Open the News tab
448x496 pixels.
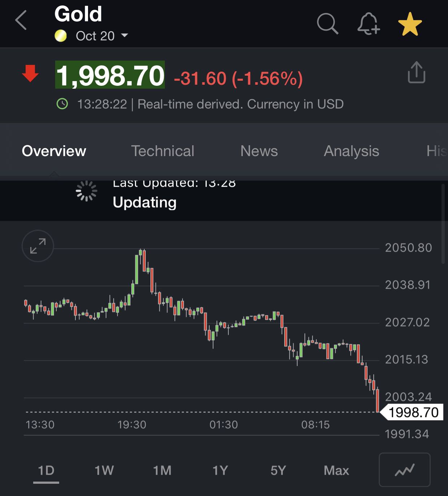click(259, 151)
